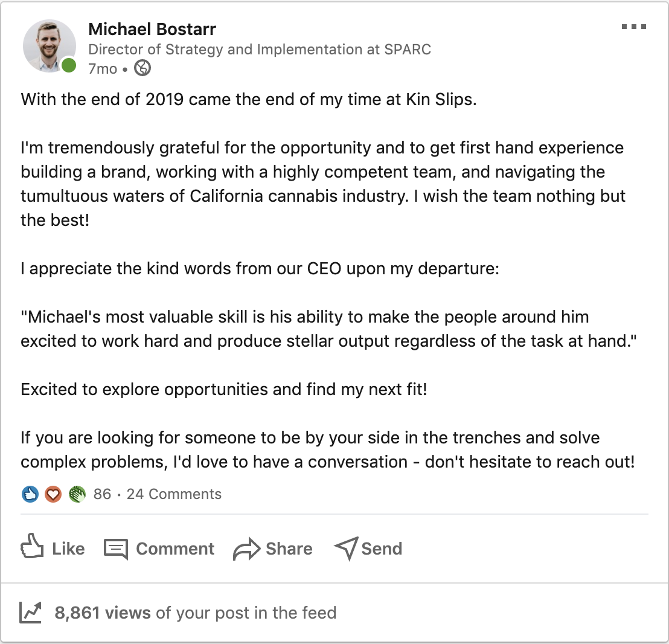Send the post via paper plane button
Viewport: 669px width, 644px height.
(x=368, y=549)
